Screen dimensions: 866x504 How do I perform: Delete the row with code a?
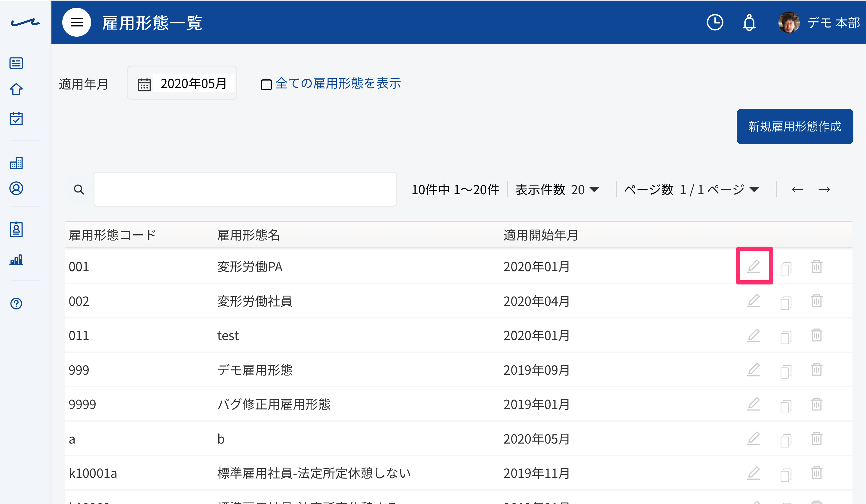coord(816,438)
